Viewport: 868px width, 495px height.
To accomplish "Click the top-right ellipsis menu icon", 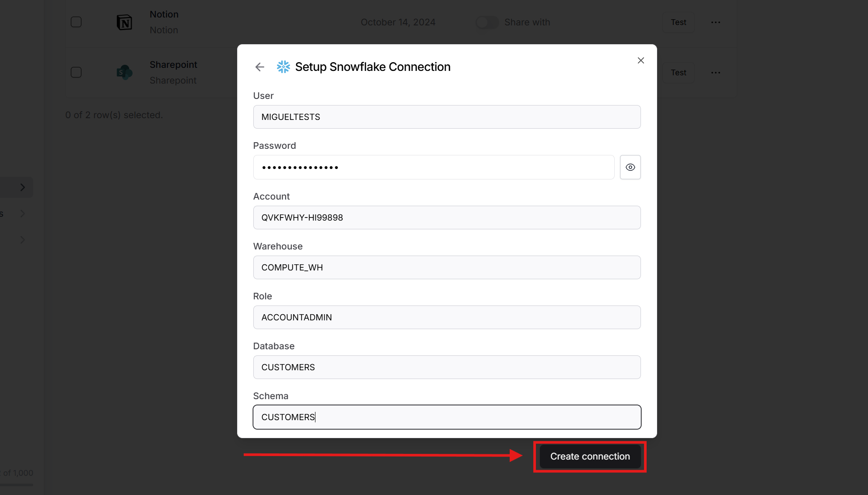I will click(716, 22).
